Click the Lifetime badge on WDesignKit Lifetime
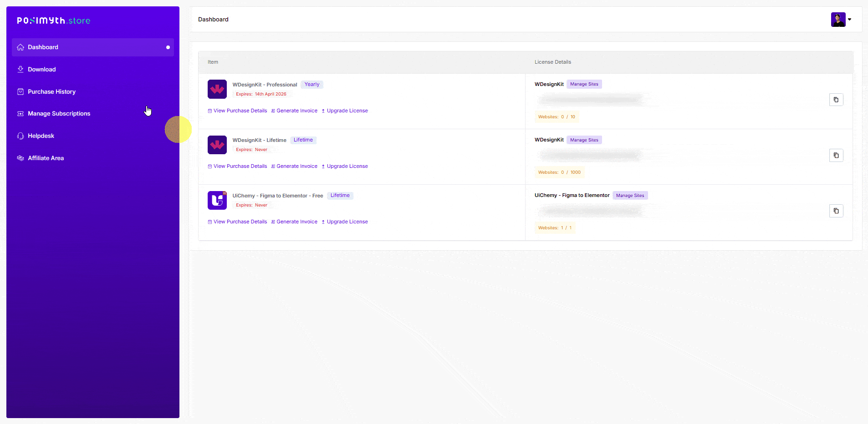This screenshot has width=868, height=424. click(x=303, y=140)
